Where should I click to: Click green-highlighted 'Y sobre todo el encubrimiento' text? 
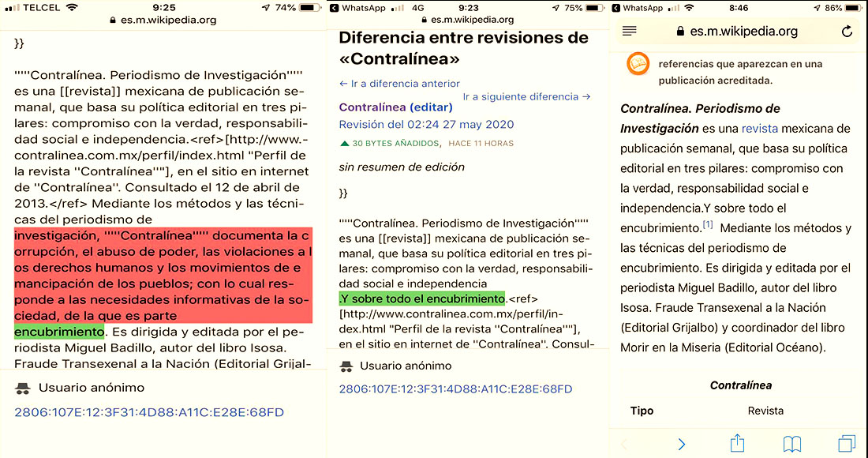point(421,299)
